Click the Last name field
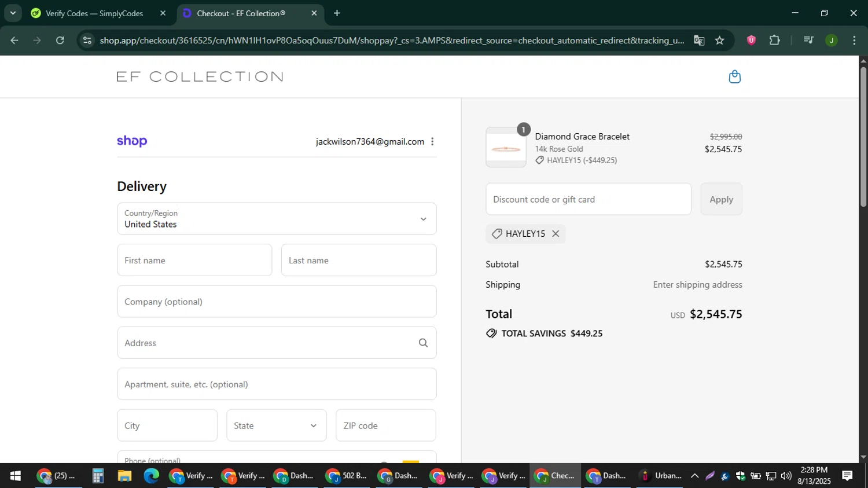The width and height of the screenshot is (868, 488). (x=359, y=260)
